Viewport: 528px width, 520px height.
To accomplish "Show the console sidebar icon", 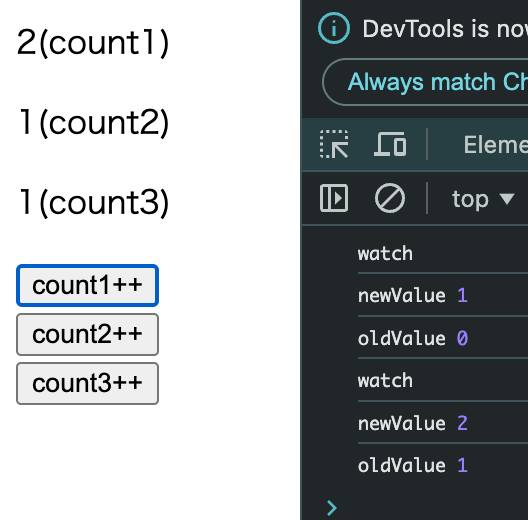I will pos(334,198).
